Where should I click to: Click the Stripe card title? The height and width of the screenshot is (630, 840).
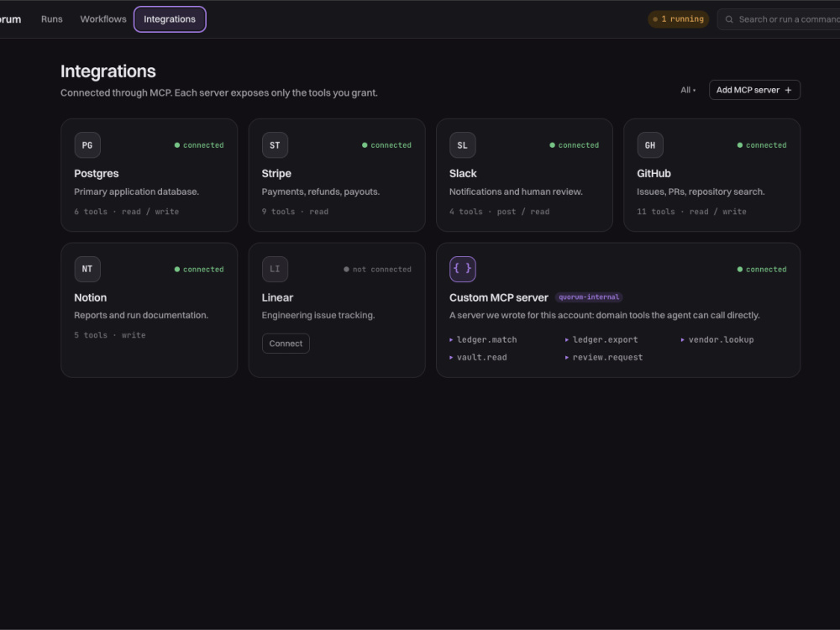pos(276,174)
